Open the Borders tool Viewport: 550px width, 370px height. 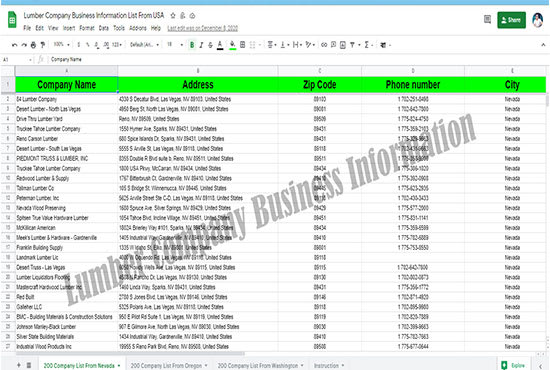click(x=242, y=45)
